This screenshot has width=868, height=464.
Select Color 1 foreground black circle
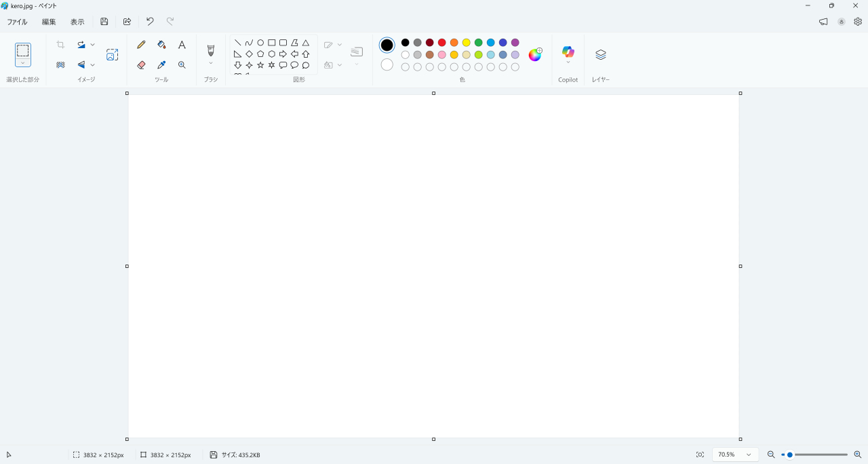387,45
